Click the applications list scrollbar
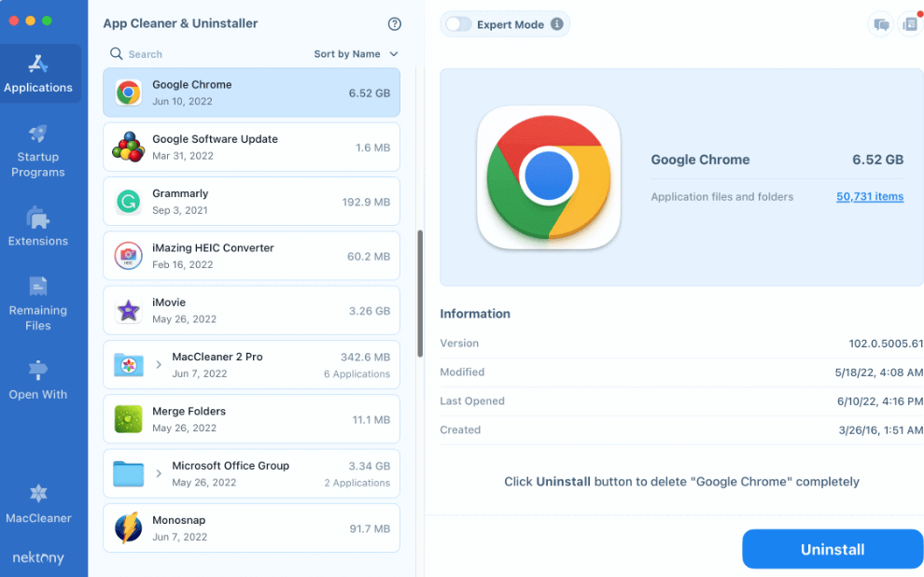 click(x=420, y=293)
